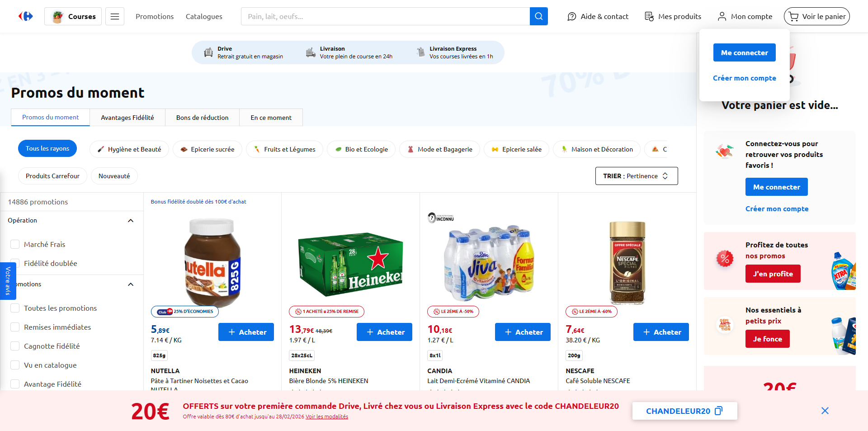Viewport: 868px width, 431px height.
Task: Switch to the Bons de réduction tab
Action: coord(202,118)
